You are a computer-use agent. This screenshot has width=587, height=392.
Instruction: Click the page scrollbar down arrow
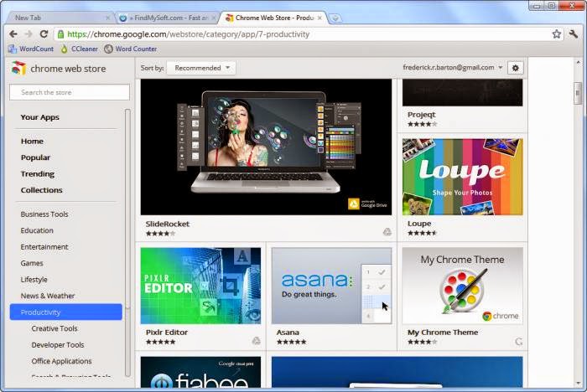[579, 384]
